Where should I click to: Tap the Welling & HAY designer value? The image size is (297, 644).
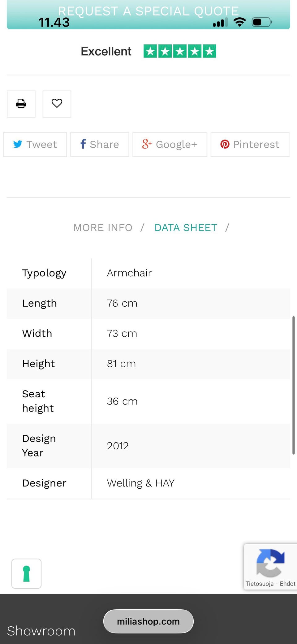pos(141,483)
